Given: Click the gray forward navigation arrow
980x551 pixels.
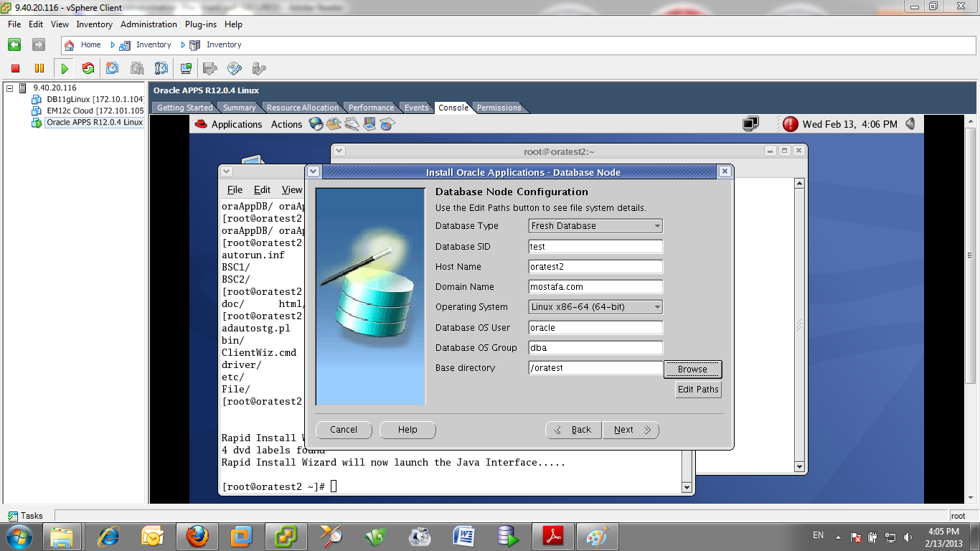Looking at the screenshot, I should click(39, 44).
